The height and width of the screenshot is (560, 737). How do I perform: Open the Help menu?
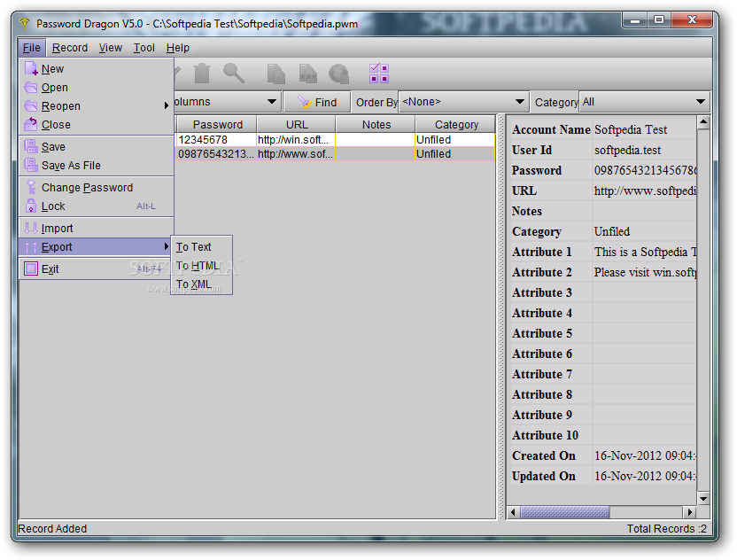178,48
